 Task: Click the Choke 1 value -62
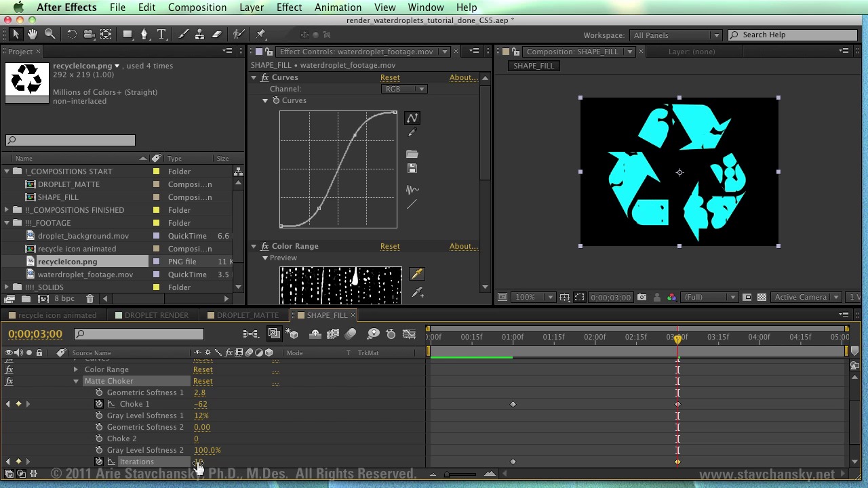tap(200, 404)
